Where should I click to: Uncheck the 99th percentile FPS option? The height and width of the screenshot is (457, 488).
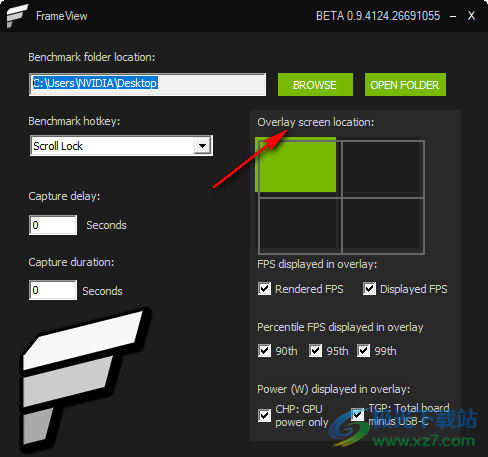pos(364,351)
